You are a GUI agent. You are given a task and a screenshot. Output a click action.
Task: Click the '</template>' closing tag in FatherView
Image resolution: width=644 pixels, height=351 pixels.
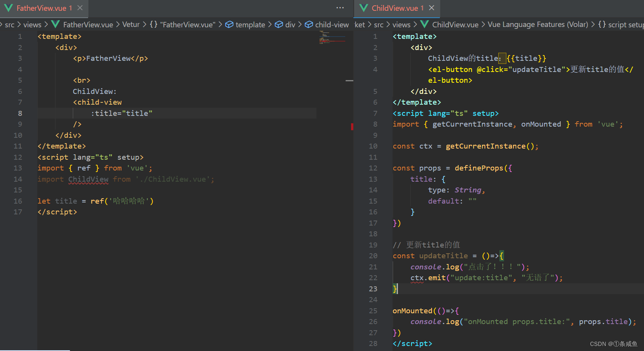[62, 146]
